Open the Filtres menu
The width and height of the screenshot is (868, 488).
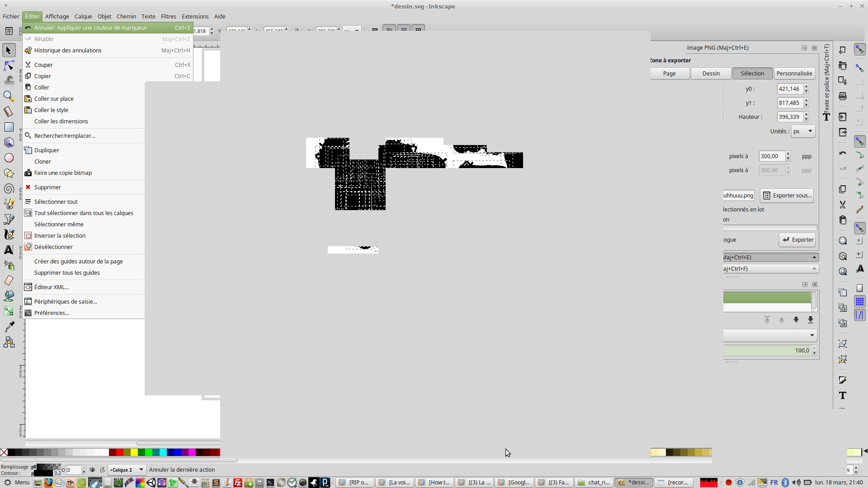pyautogui.click(x=168, y=16)
